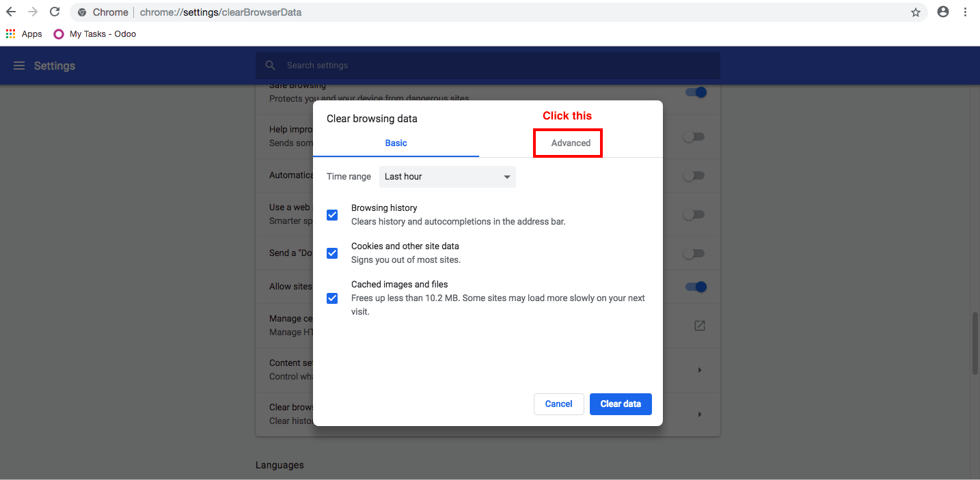Image resolution: width=980 pixels, height=480 pixels.
Task: Open the Settings hamburger menu
Action: (19, 66)
